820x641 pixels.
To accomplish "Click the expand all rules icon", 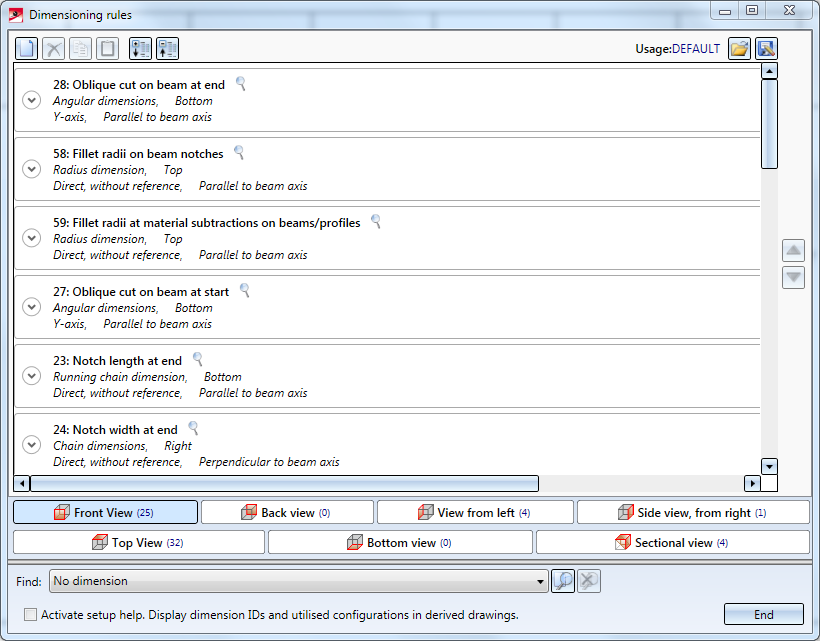I will (x=140, y=49).
